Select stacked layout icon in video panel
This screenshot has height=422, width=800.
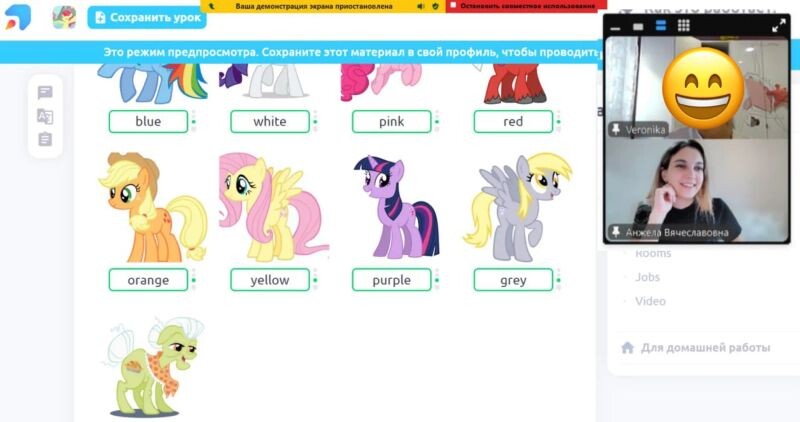(661, 26)
